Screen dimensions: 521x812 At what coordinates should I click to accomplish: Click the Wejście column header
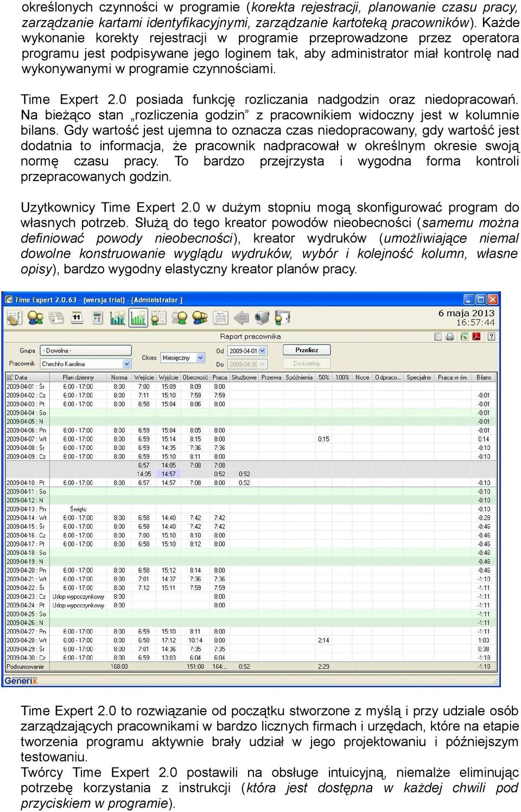point(143,377)
